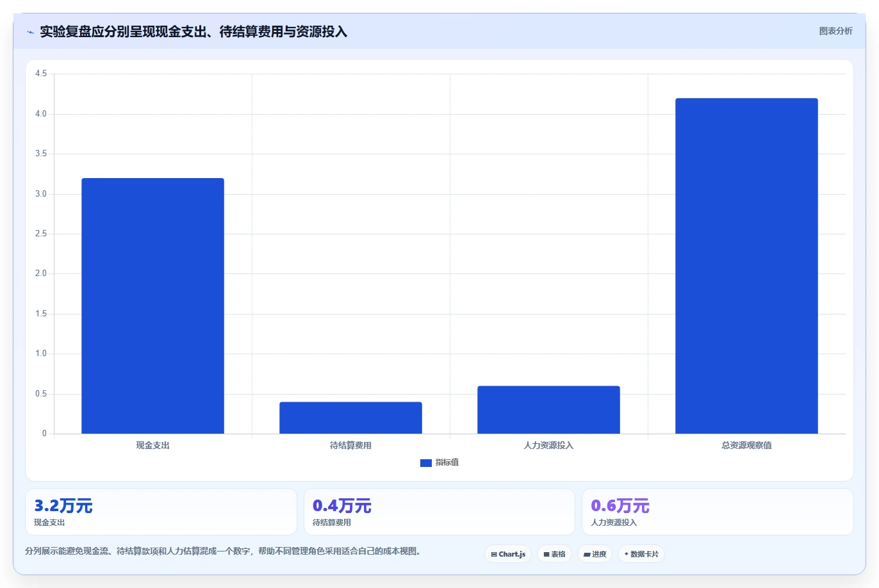Click the 0.4万元 value
The width and height of the screenshot is (879, 588).
(x=341, y=506)
